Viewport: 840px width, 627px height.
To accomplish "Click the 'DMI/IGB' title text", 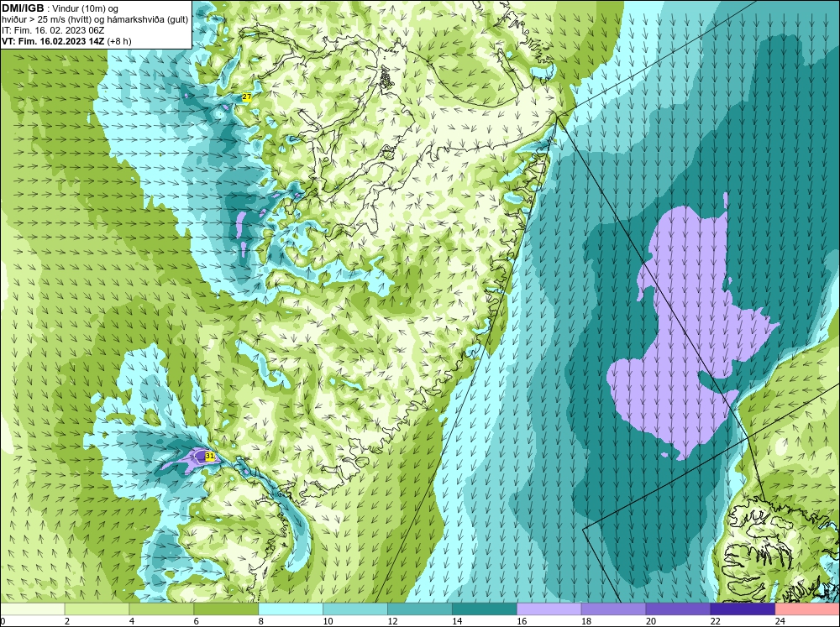I will coord(23,8).
